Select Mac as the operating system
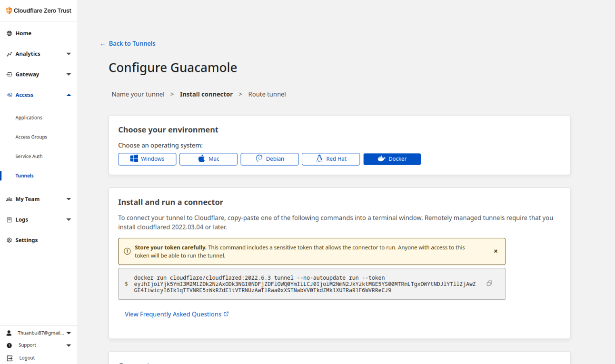 (208, 159)
